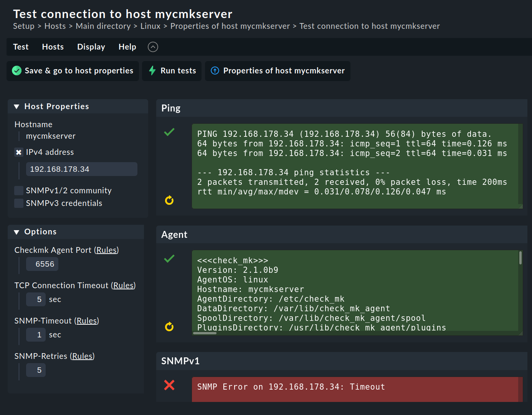Open Rules link for SNMP-Timeout
The image size is (532, 415).
click(87, 321)
